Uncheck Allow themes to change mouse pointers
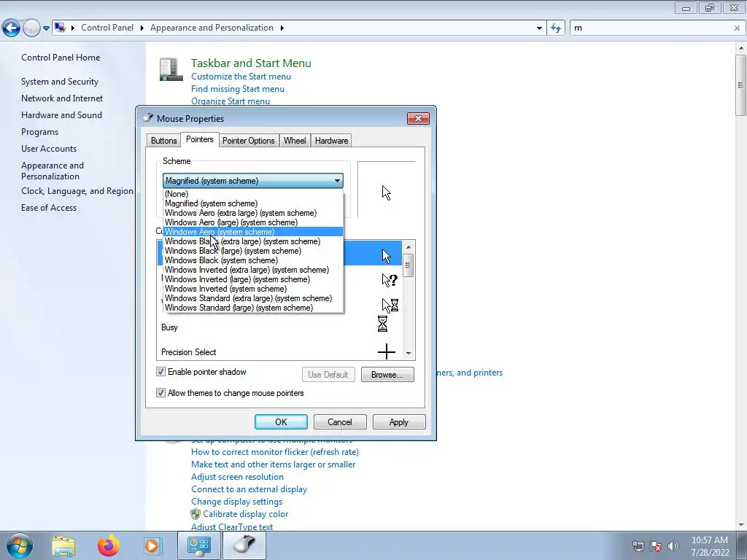747x560 pixels. pos(161,393)
